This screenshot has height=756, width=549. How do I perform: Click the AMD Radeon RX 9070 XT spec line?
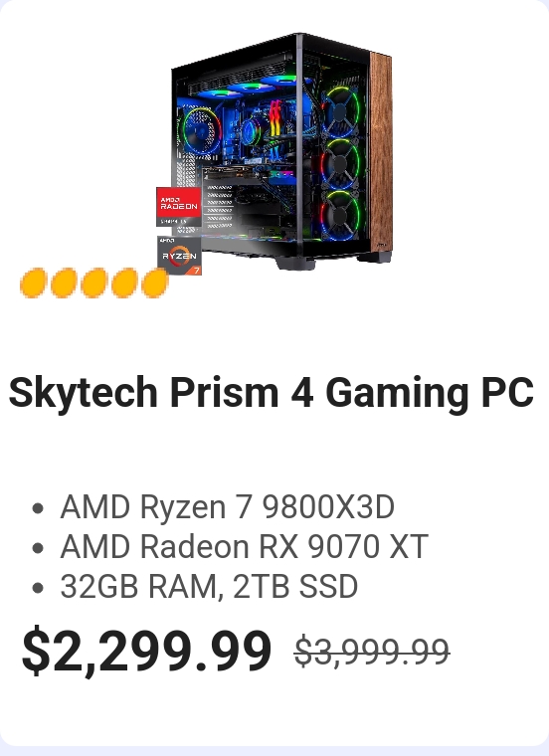(x=244, y=546)
